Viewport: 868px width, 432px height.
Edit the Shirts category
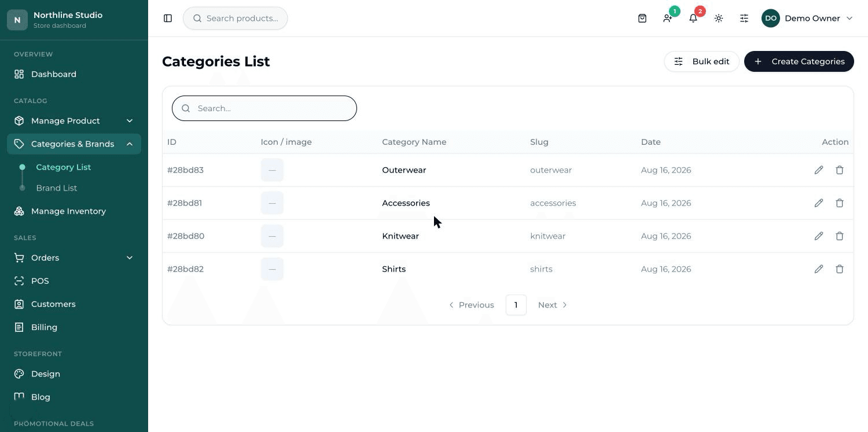(x=819, y=269)
